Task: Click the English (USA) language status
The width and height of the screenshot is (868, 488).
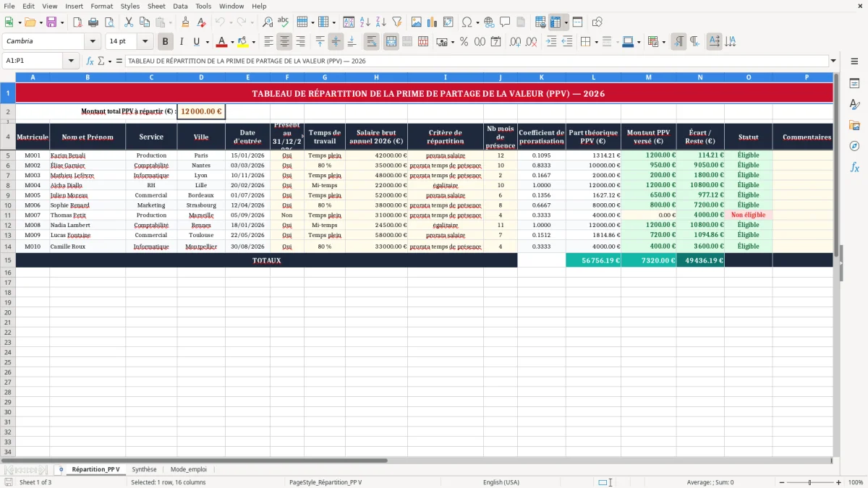Action: pyautogui.click(x=501, y=482)
